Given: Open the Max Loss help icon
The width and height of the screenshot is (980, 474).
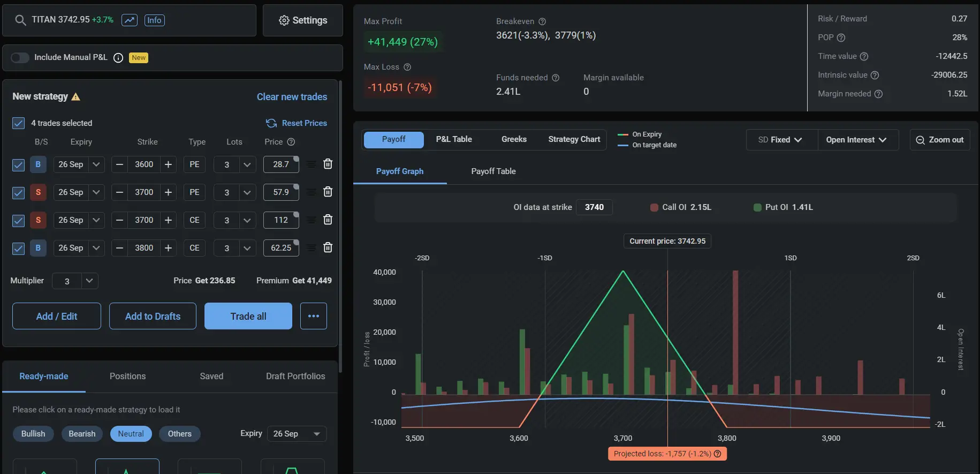Looking at the screenshot, I should click(x=407, y=67).
